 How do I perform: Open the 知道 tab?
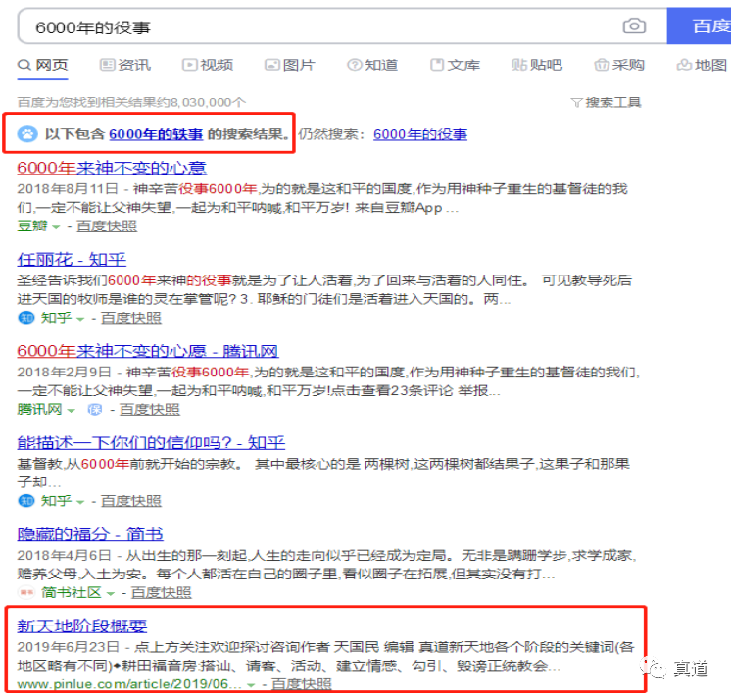(x=372, y=65)
